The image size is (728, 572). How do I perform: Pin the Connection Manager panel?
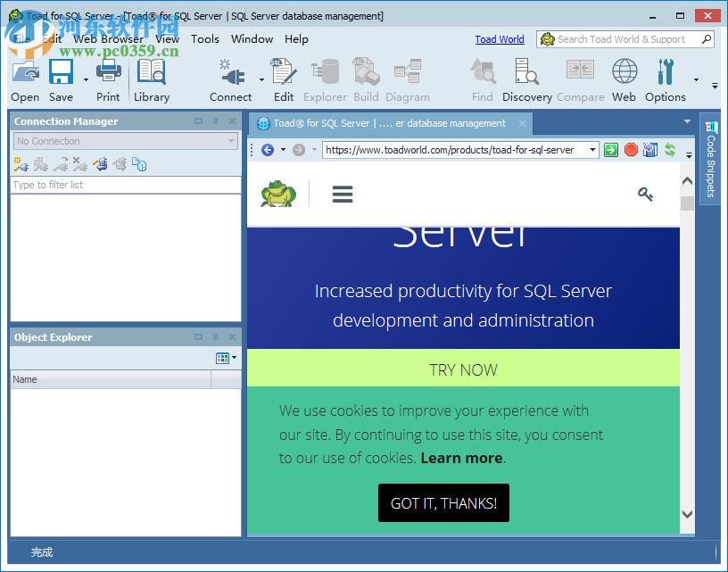[x=215, y=120]
